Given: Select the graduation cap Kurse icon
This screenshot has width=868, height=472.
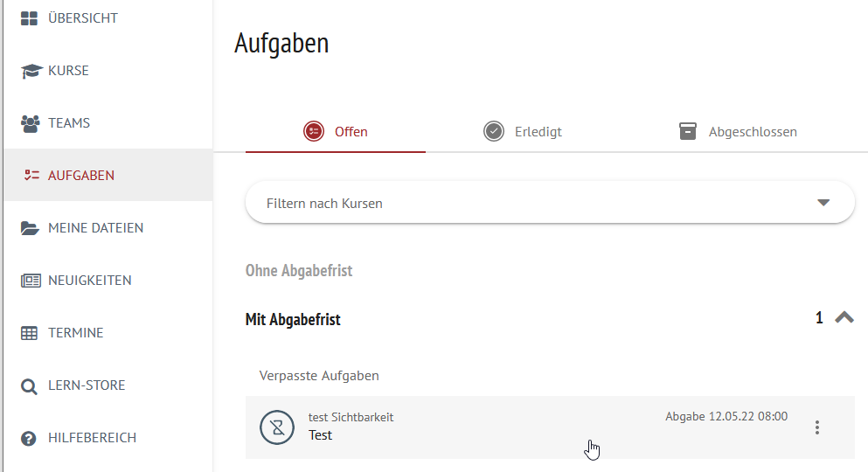Looking at the screenshot, I should (31, 71).
